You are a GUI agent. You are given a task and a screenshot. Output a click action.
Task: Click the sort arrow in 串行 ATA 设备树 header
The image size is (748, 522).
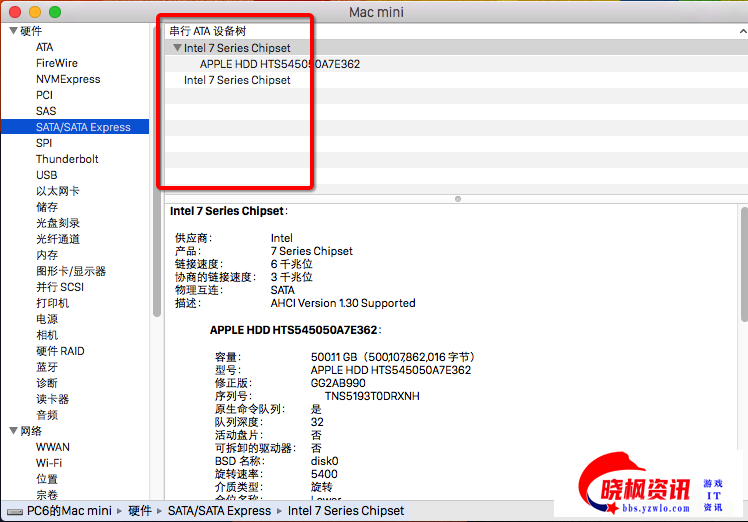pos(743,31)
